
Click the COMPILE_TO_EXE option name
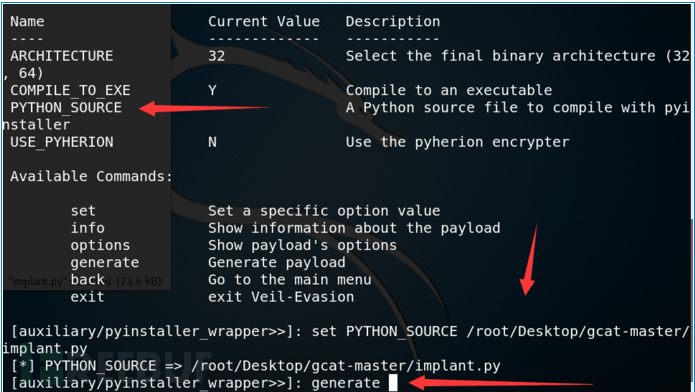click(x=70, y=90)
